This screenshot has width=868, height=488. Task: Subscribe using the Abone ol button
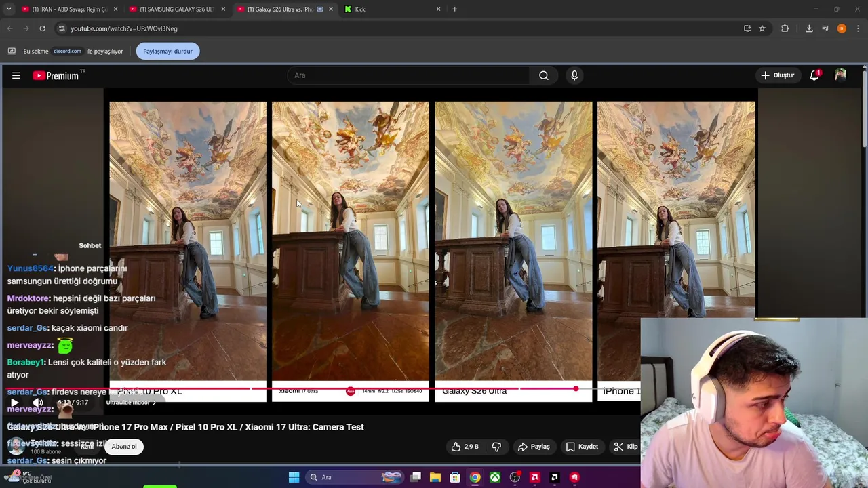coord(124,446)
